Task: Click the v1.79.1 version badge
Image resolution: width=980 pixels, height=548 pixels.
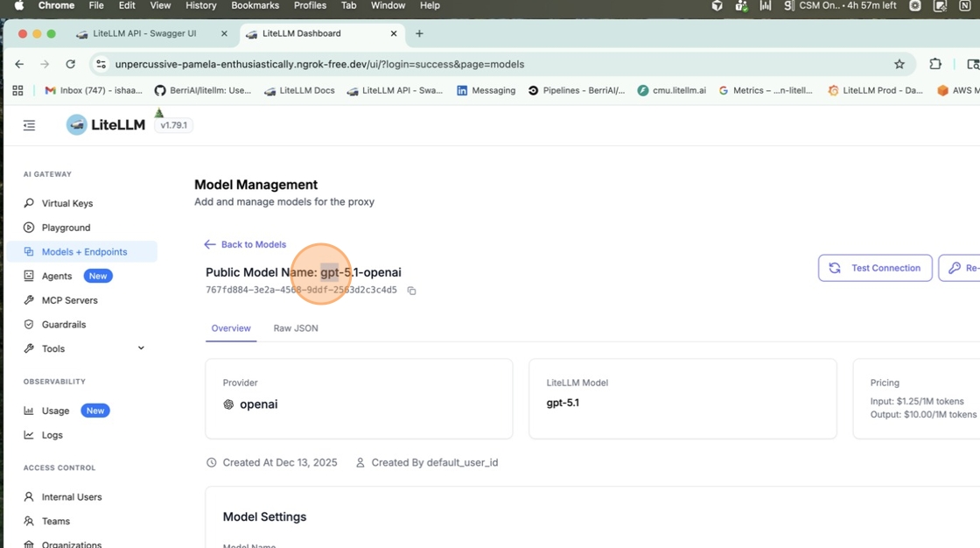Action: [174, 125]
